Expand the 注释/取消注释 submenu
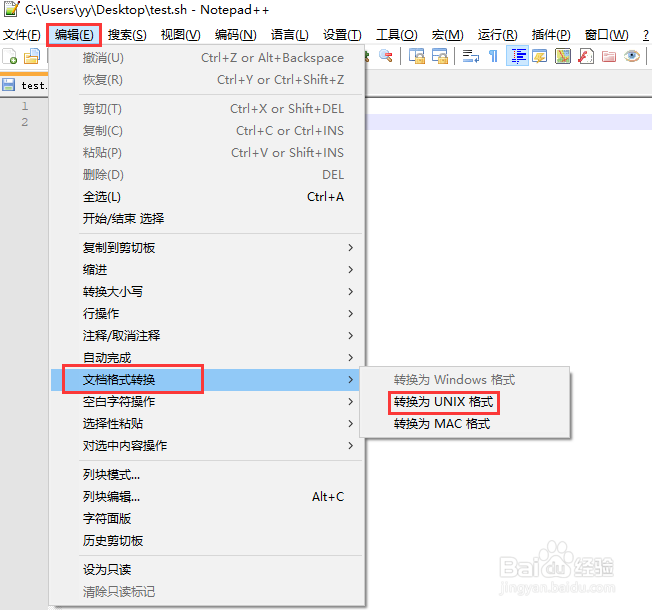 coord(208,336)
